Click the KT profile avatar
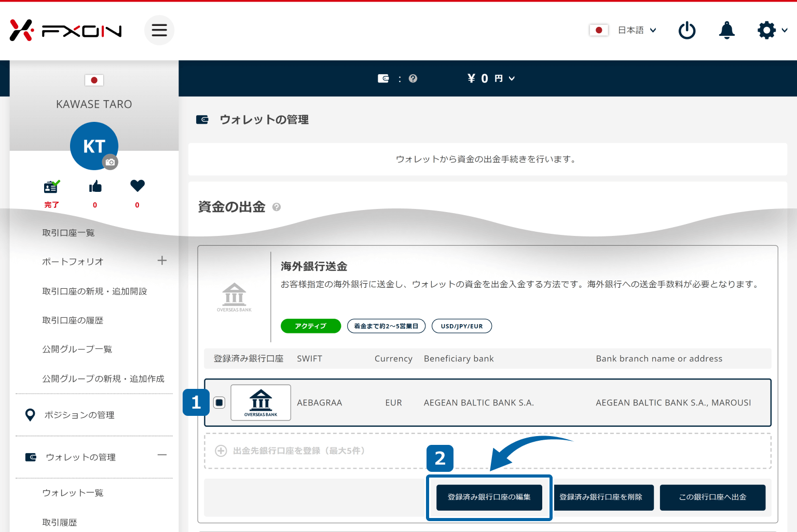This screenshot has width=797, height=532. tap(94, 146)
